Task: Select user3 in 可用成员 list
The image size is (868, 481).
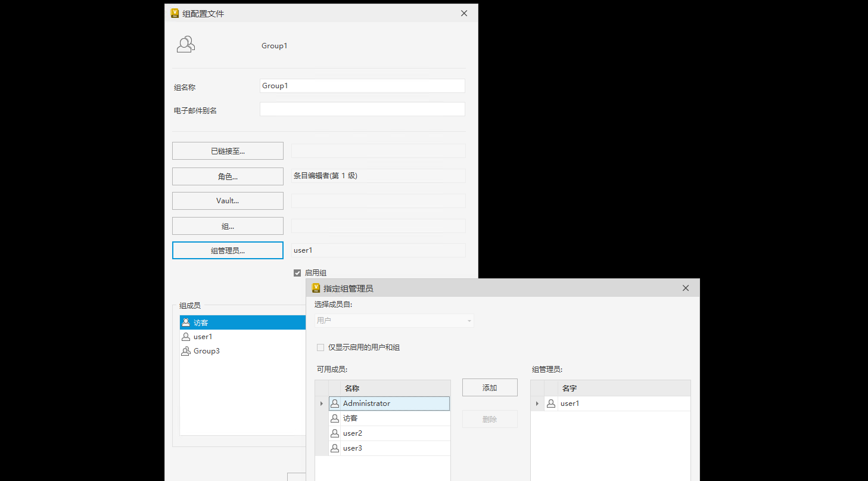Action: point(389,448)
